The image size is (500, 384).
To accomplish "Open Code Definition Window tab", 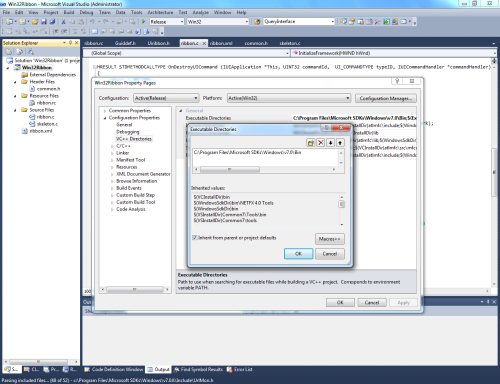I will point(114,369).
